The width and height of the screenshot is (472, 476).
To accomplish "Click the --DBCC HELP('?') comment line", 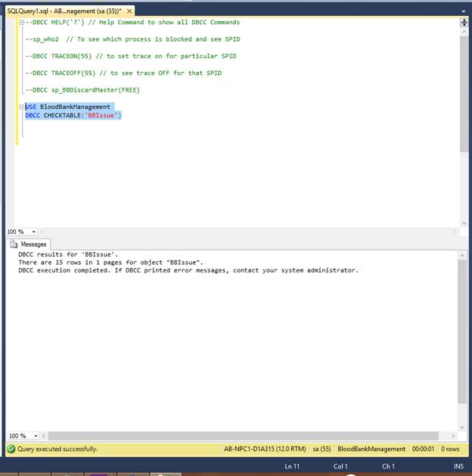I will coord(133,22).
